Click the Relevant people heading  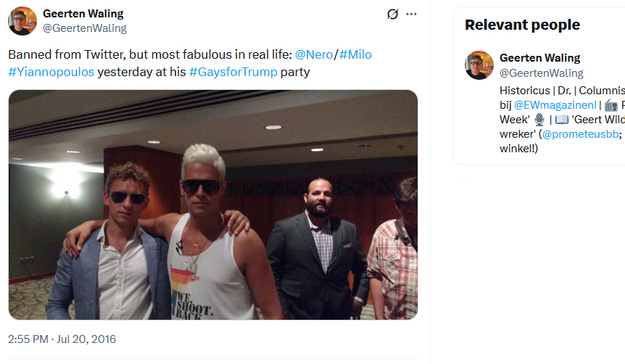tap(522, 25)
